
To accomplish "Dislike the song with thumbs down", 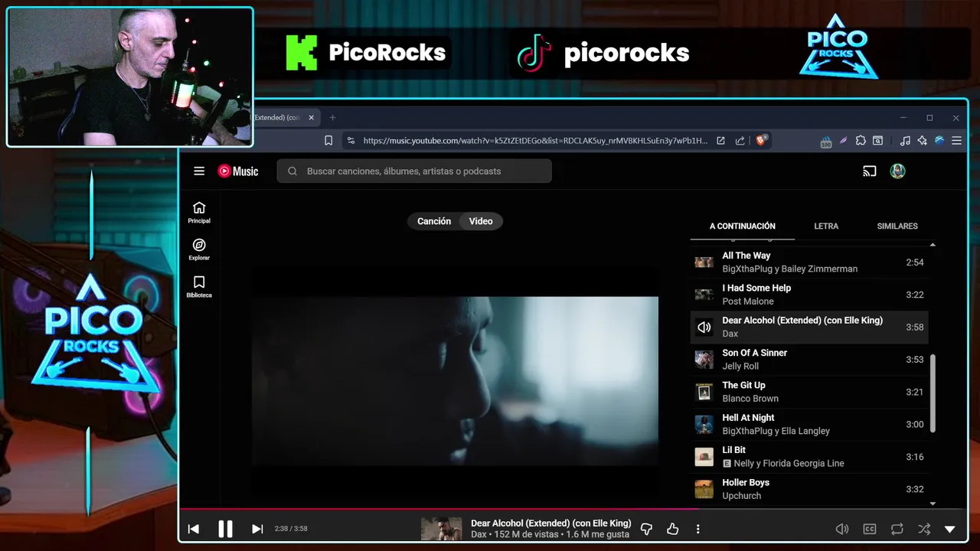I will click(646, 529).
